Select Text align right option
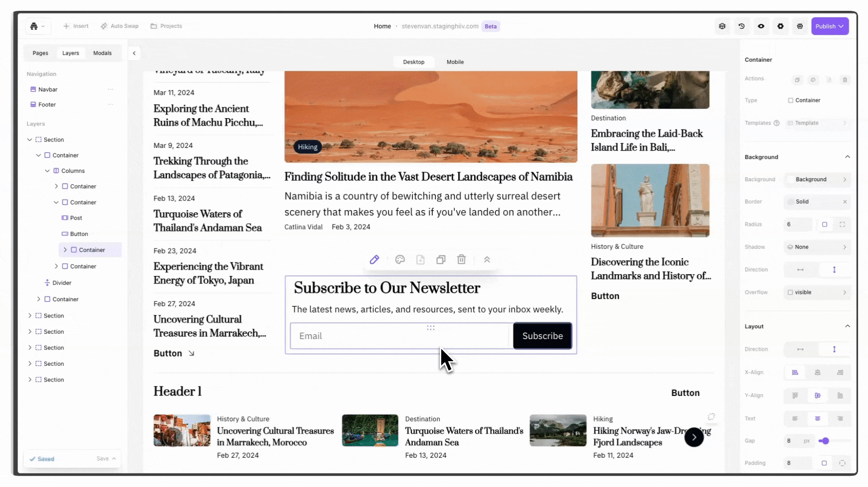The height and width of the screenshot is (487, 868). click(840, 419)
